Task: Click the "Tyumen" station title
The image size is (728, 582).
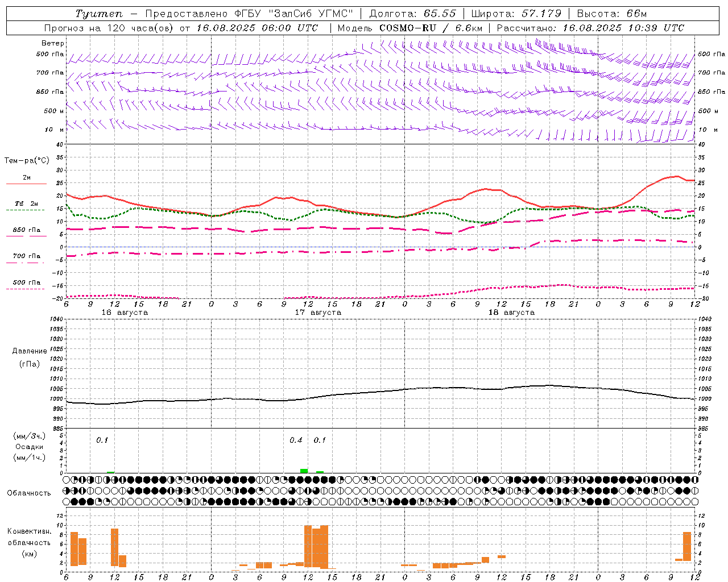Action: (x=99, y=14)
